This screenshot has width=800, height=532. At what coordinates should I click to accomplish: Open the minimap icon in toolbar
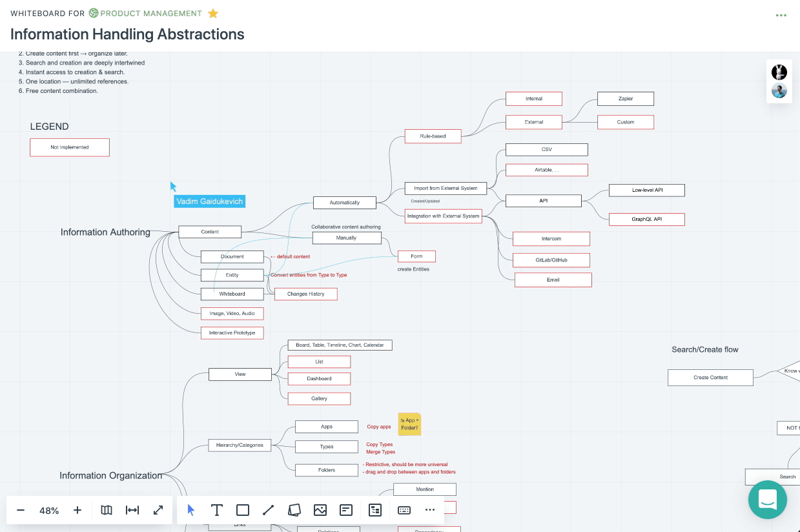point(107,510)
